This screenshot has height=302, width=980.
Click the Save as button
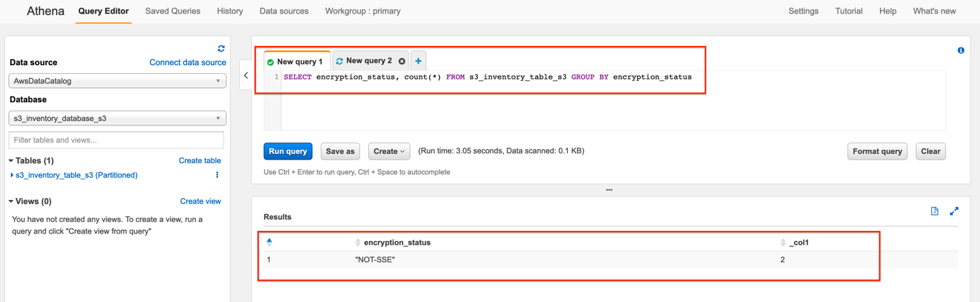coord(340,151)
